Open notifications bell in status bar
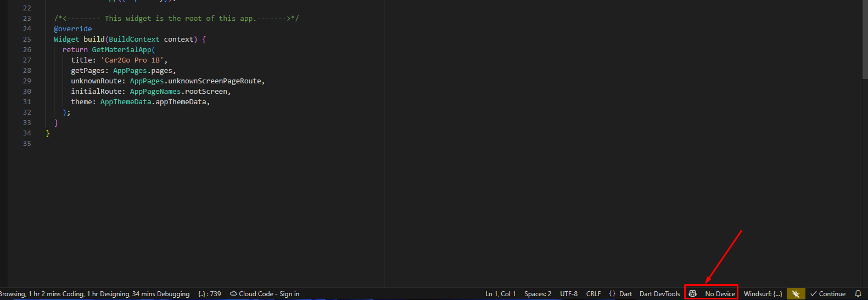Viewport: 868px width, 300px height. [x=858, y=294]
